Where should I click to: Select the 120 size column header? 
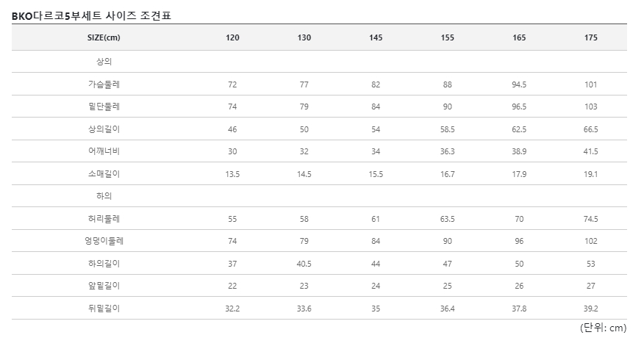pyautogui.click(x=232, y=37)
